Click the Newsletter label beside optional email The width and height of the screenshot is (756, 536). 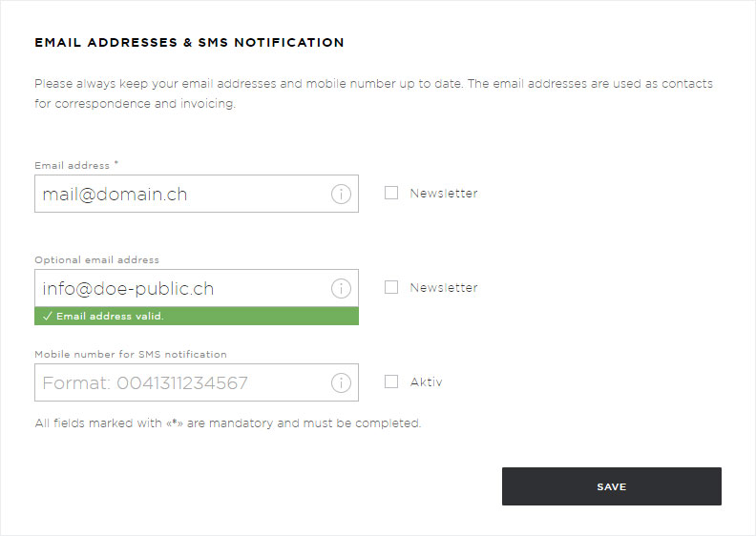click(444, 287)
